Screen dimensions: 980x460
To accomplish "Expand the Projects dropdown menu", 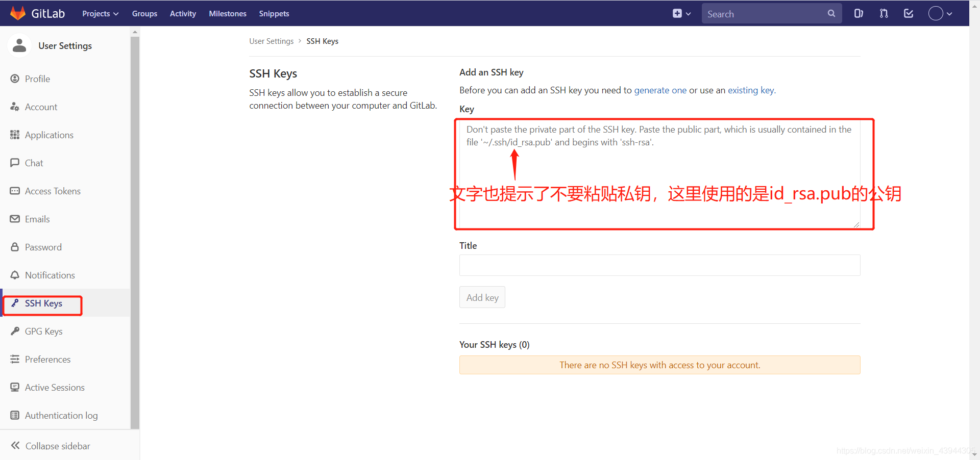I will point(101,14).
